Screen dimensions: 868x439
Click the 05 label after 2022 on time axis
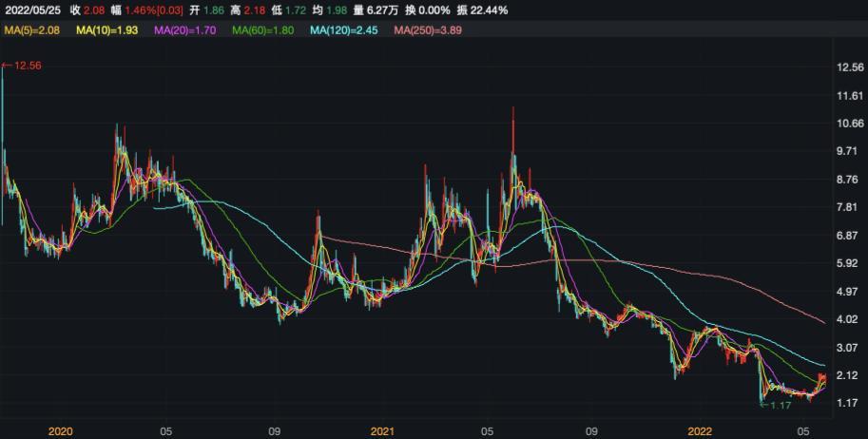click(x=802, y=430)
